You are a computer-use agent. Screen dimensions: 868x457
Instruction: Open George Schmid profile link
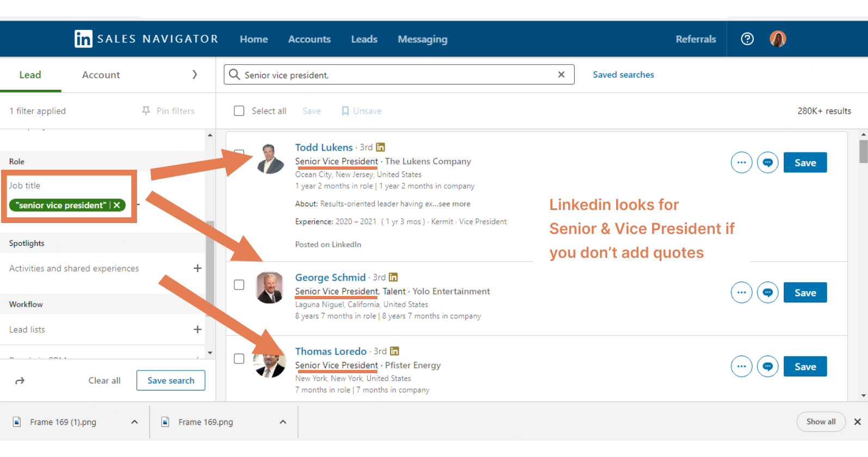[331, 277]
